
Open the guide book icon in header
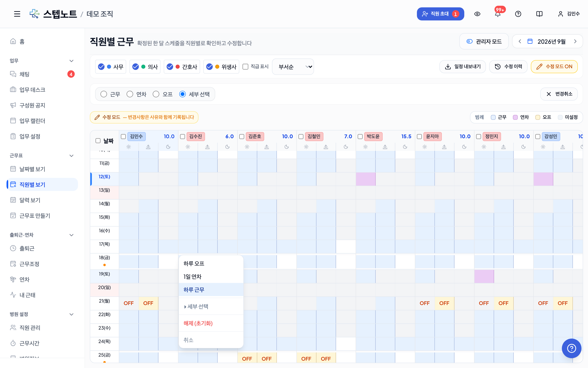click(539, 14)
